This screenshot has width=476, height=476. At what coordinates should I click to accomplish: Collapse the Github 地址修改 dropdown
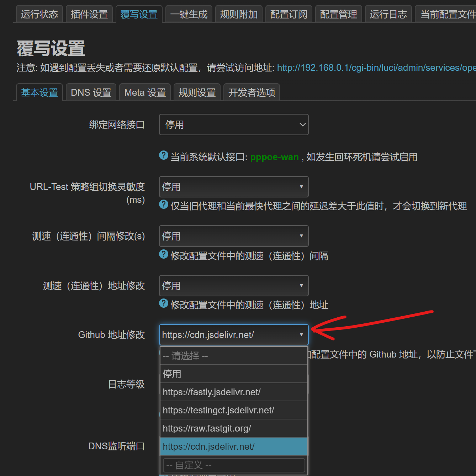233,335
